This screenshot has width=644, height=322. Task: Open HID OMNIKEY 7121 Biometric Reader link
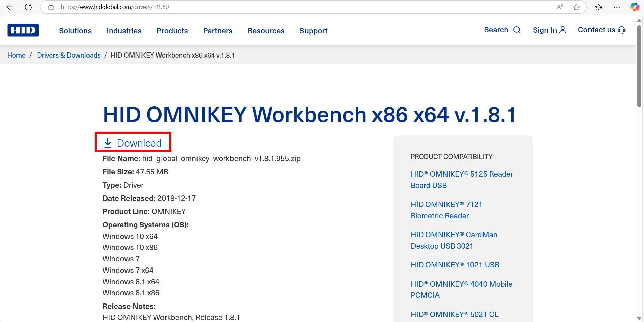pyautogui.click(x=446, y=210)
